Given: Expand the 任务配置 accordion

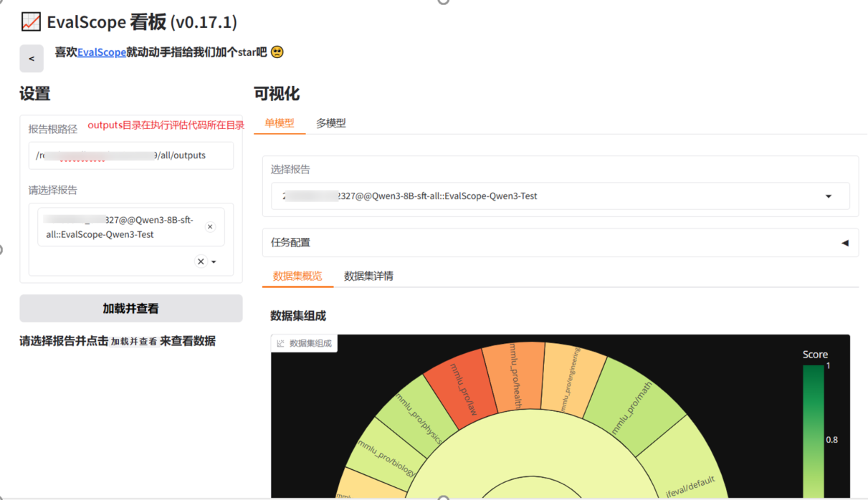Looking at the screenshot, I should click(x=561, y=243).
